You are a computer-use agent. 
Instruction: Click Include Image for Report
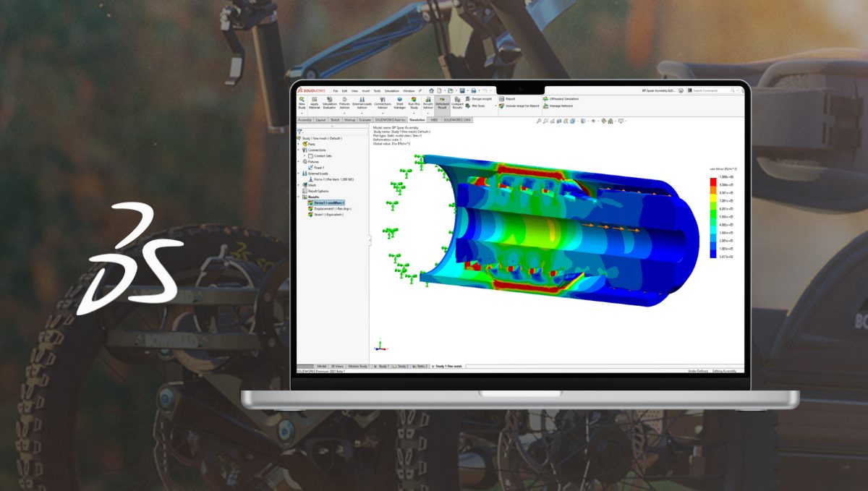[x=520, y=106]
